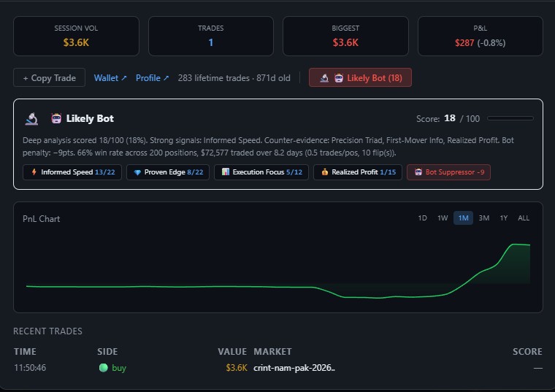Switch PnL chart to 1Y range
This screenshot has height=392, width=555.
504,218
